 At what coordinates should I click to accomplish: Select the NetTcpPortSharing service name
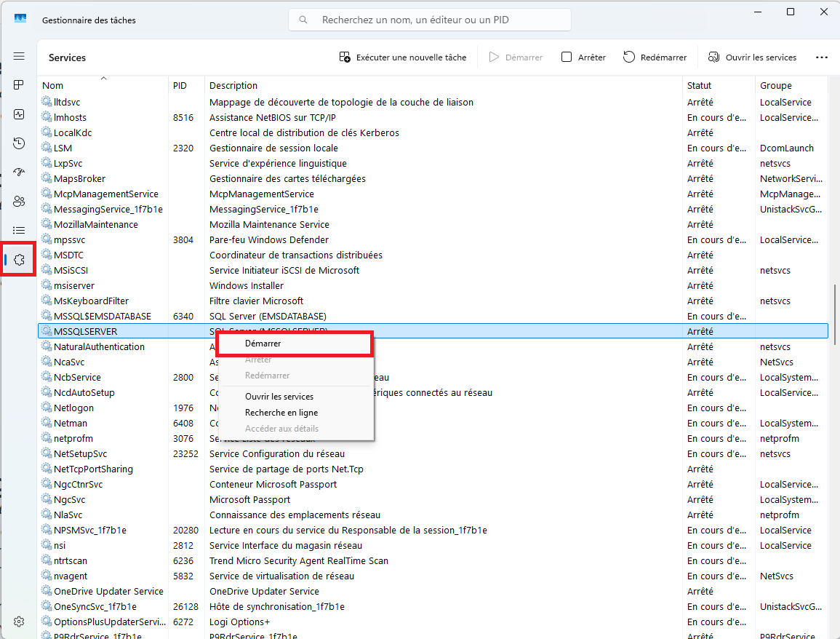click(x=93, y=469)
